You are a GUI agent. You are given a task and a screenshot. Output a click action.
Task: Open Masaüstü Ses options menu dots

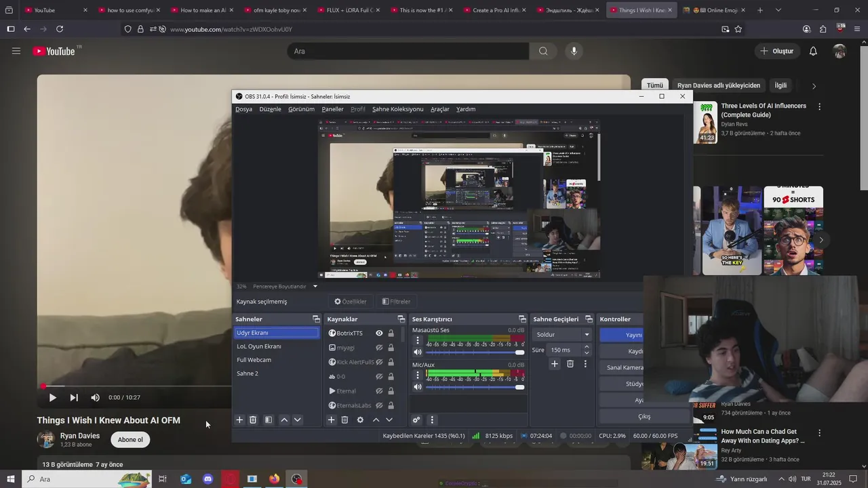[x=418, y=340]
